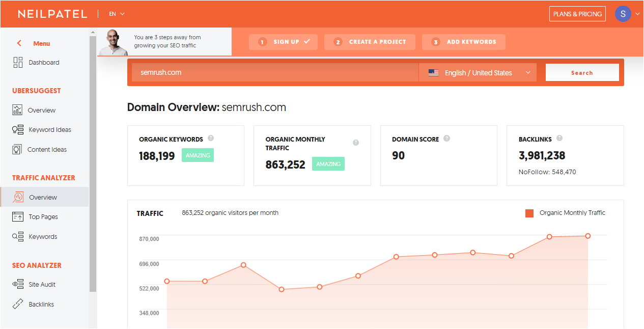Click the Plans & Pricing button

tap(577, 14)
